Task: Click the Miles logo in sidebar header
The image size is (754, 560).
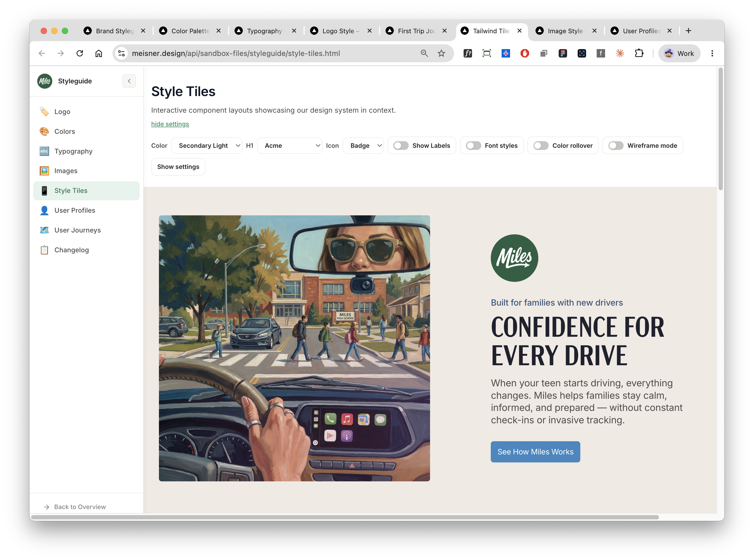Action: pyautogui.click(x=45, y=81)
